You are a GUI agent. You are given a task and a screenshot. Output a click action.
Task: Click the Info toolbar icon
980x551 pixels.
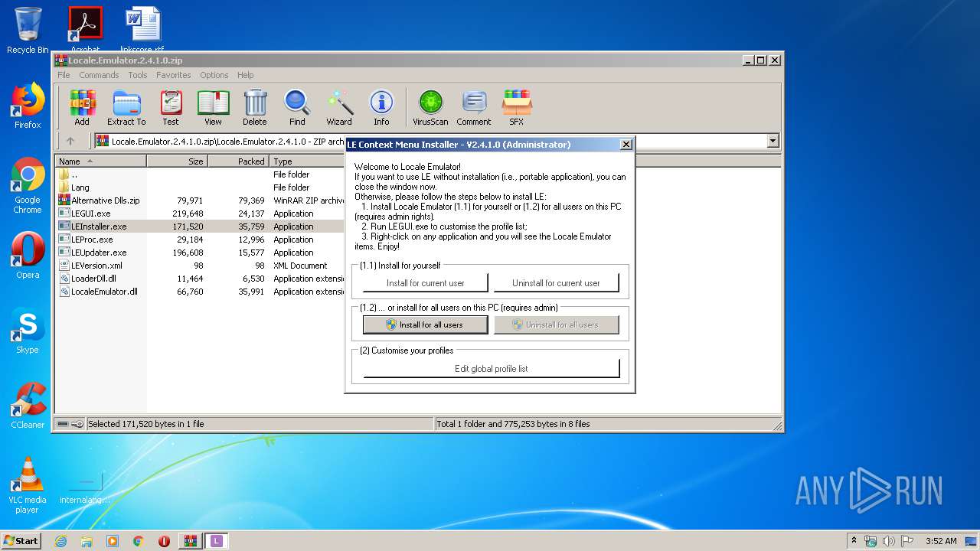click(381, 107)
